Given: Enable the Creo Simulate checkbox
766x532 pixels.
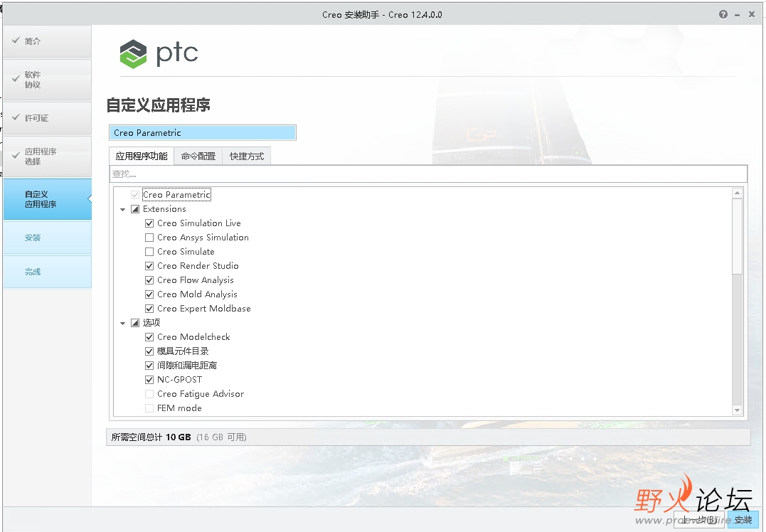Looking at the screenshot, I should [149, 252].
